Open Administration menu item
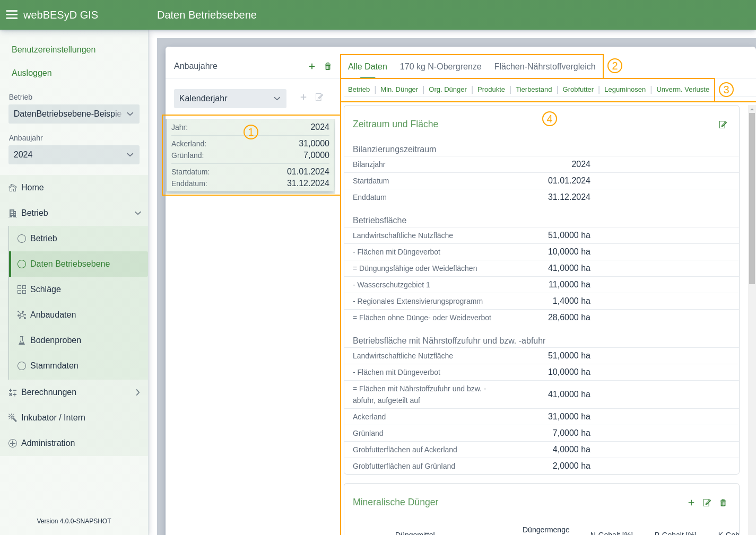The width and height of the screenshot is (756, 535). 74,443
